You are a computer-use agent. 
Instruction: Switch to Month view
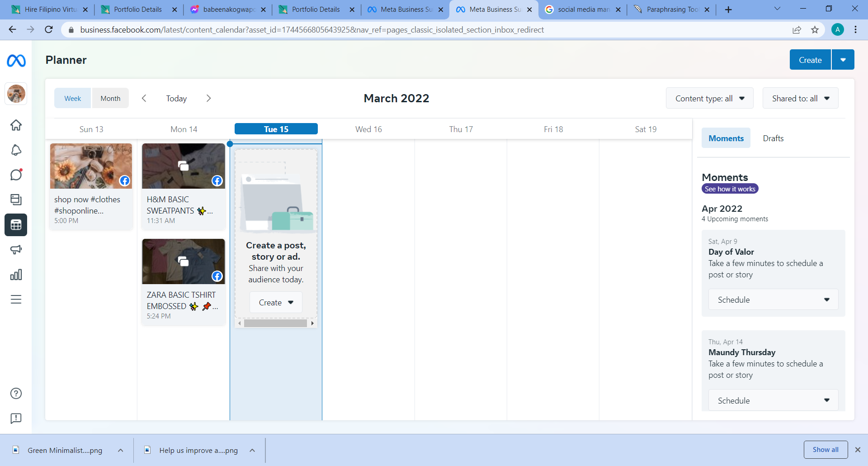[x=110, y=98]
